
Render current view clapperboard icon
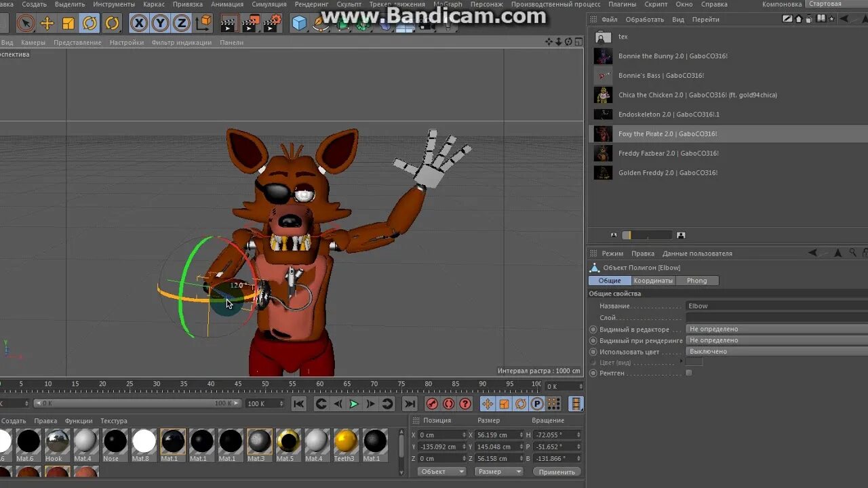(x=229, y=24)
